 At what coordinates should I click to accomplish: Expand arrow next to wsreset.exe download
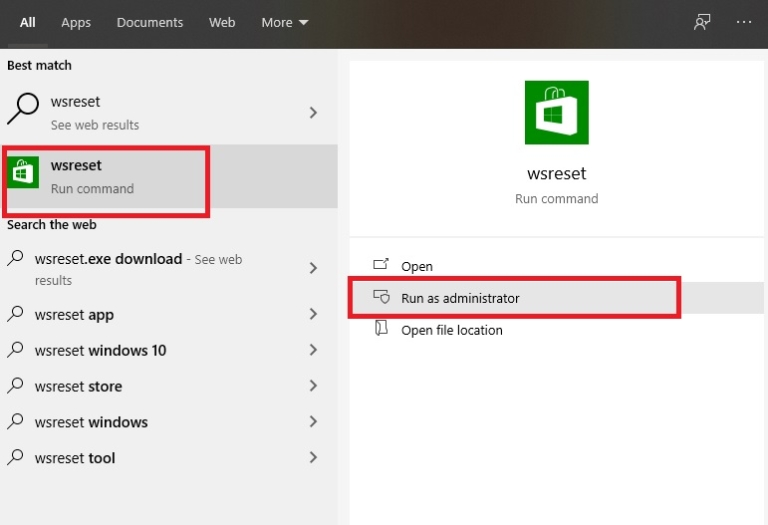click(x=313, y=268)
